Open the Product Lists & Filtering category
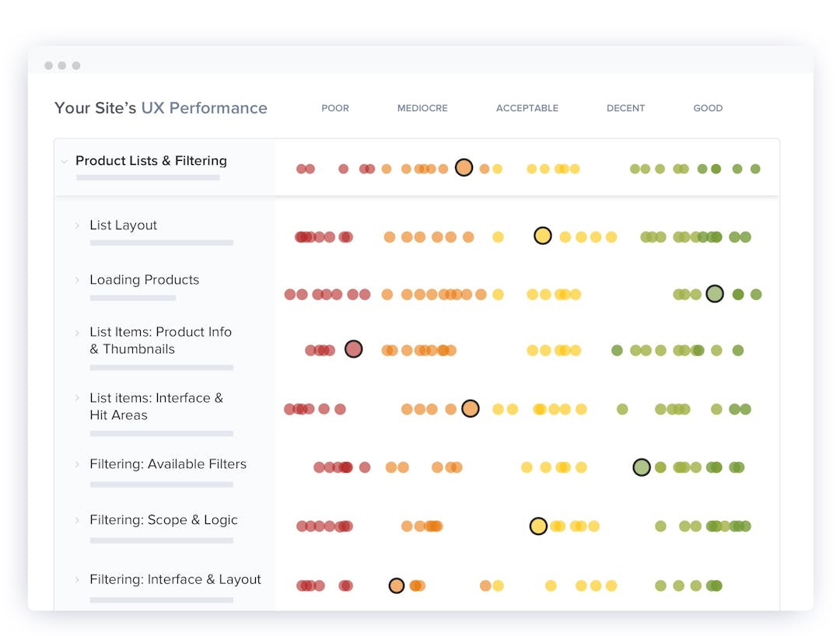Screen dimensions: 840x636 [x=151, y=161]
